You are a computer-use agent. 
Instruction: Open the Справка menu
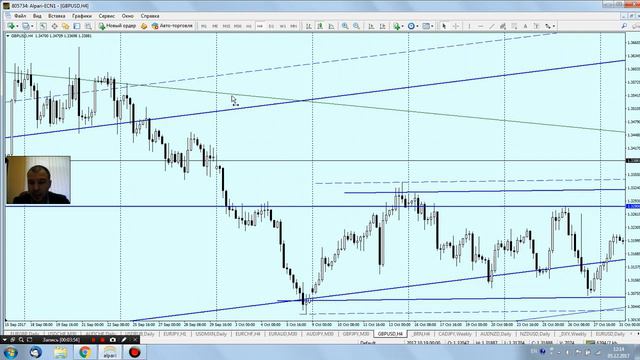pos(150,16)
